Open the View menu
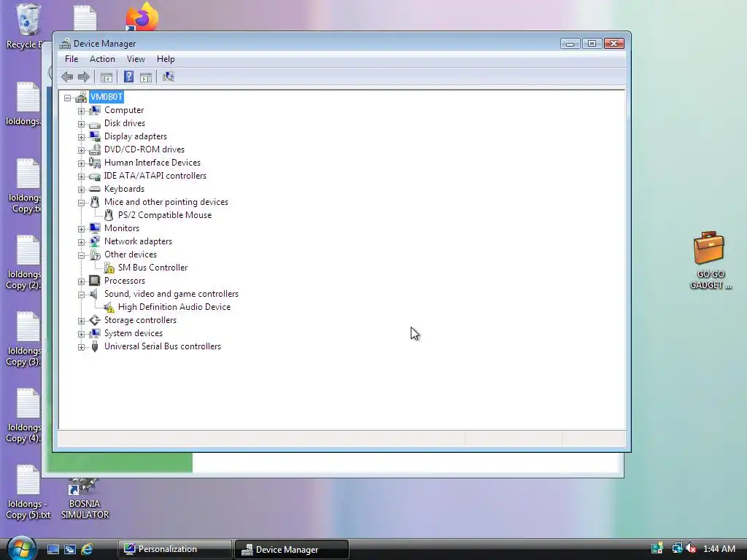Viewport: 747px width, 560px height. (x=136, y=59)
